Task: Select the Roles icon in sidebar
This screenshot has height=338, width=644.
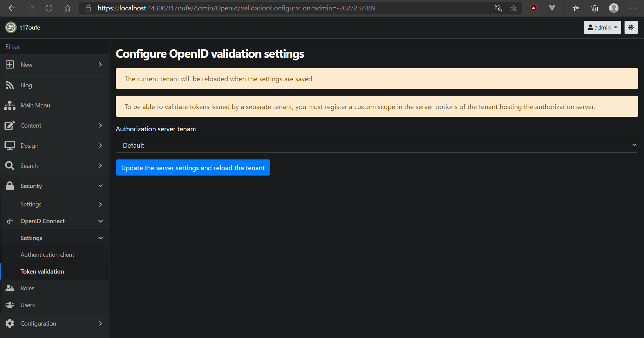Action: pos(9,288)
